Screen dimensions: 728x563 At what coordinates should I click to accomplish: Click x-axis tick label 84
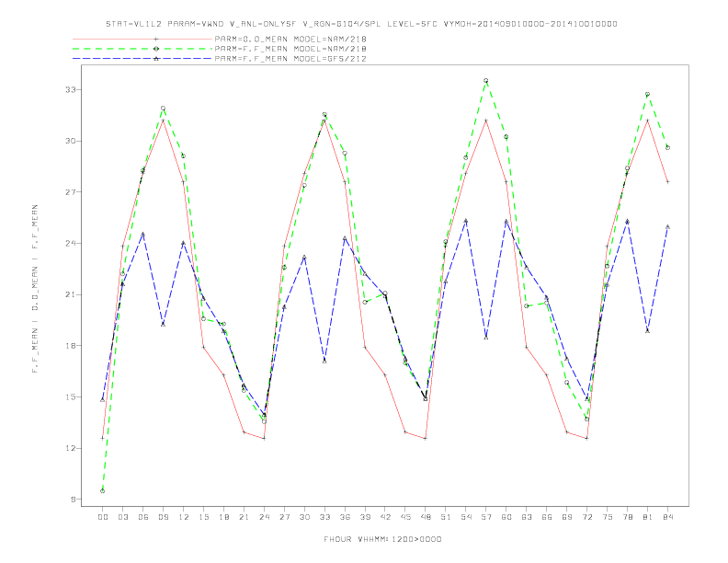point(667,517)
